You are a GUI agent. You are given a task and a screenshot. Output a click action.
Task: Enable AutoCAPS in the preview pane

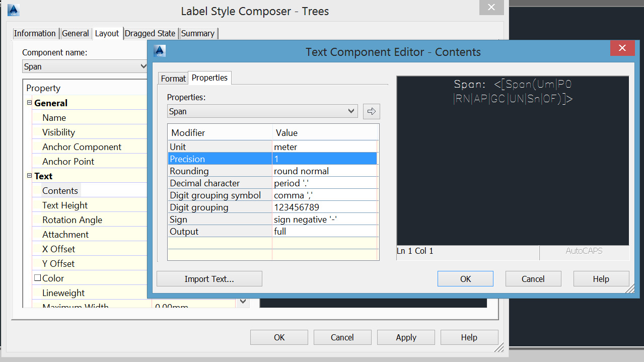pyautogui.click(x=584, y=251)
